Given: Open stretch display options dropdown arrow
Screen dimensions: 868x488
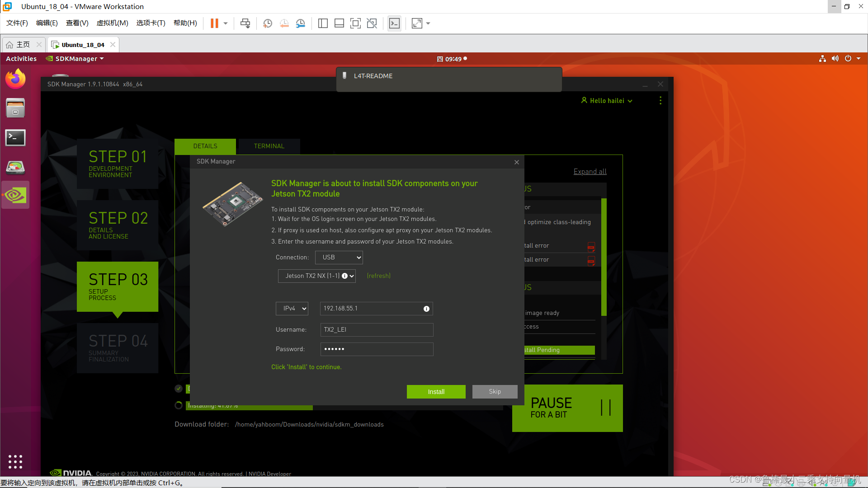Looking at the screenshot, I should [428, 23].
